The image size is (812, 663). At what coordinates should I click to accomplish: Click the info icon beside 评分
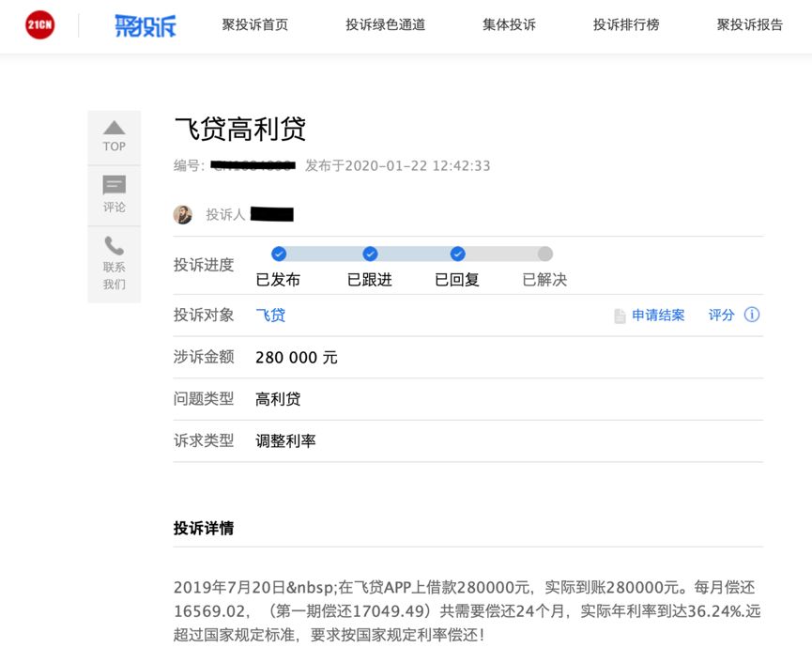(752, 315)
